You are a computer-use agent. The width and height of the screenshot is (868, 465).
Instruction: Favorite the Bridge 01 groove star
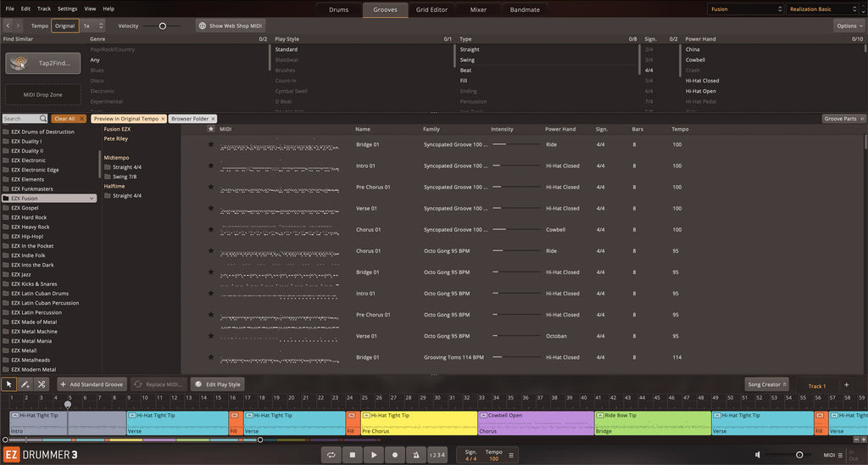[x=211, y=144]
